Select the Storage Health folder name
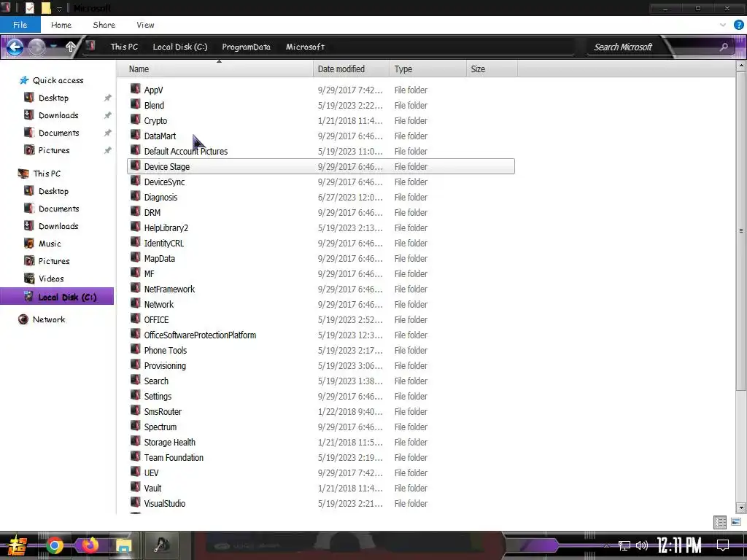This screenshot has height=560, width=747. point(169,443)
